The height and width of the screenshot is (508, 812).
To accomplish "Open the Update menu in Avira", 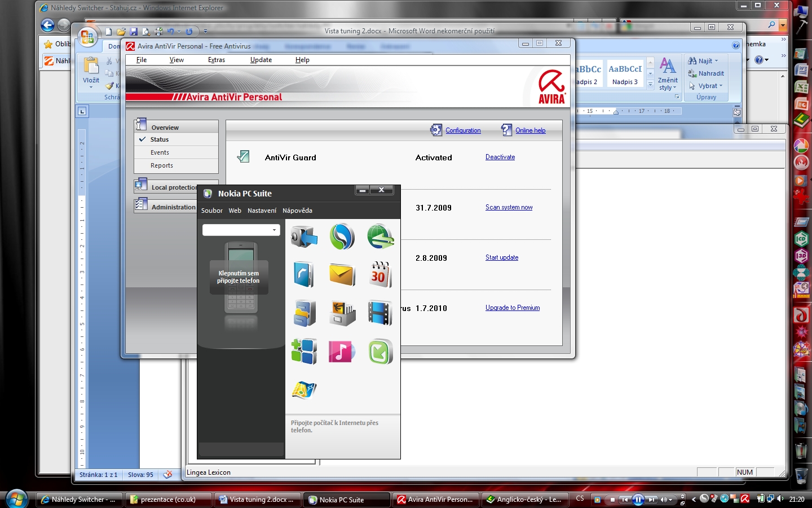I will click(x=261, y=60).
